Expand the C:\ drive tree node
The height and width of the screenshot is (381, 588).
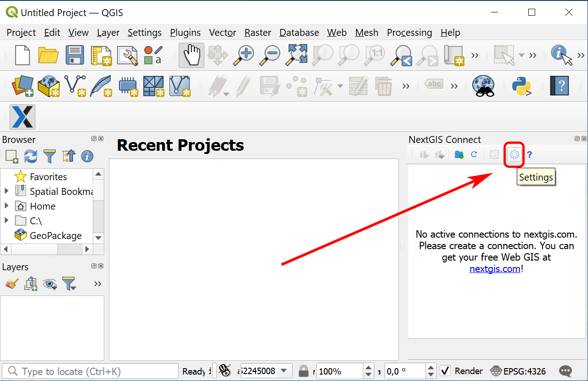coord(6,220)
